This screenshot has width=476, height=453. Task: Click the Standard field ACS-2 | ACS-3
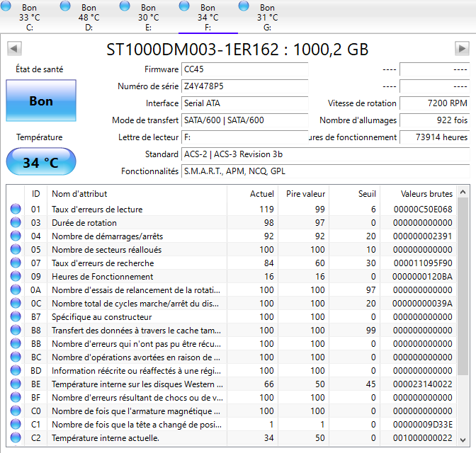click(325, 154)
